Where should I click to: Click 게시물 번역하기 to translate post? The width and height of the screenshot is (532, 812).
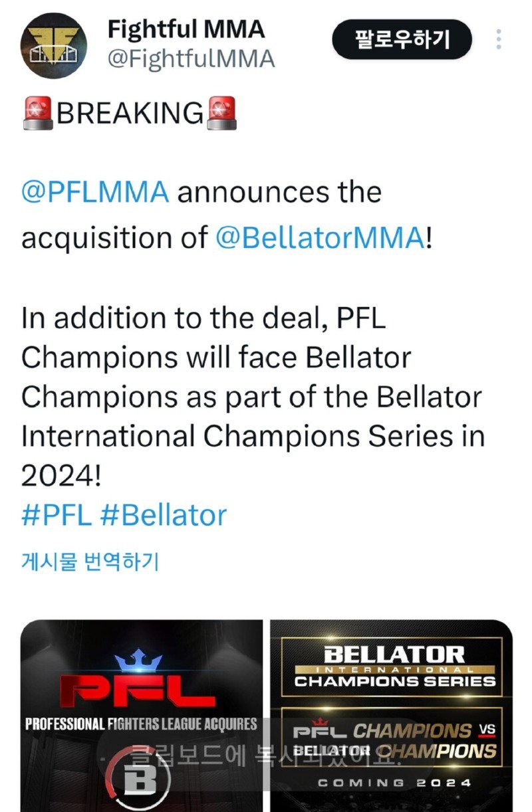point(90,563)
